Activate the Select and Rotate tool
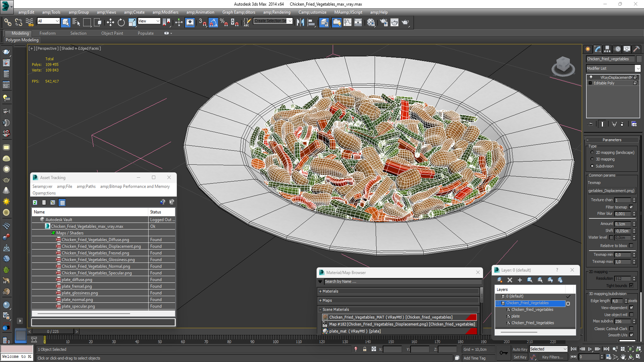This screenshot has width=644, height=362. point(121,22)
